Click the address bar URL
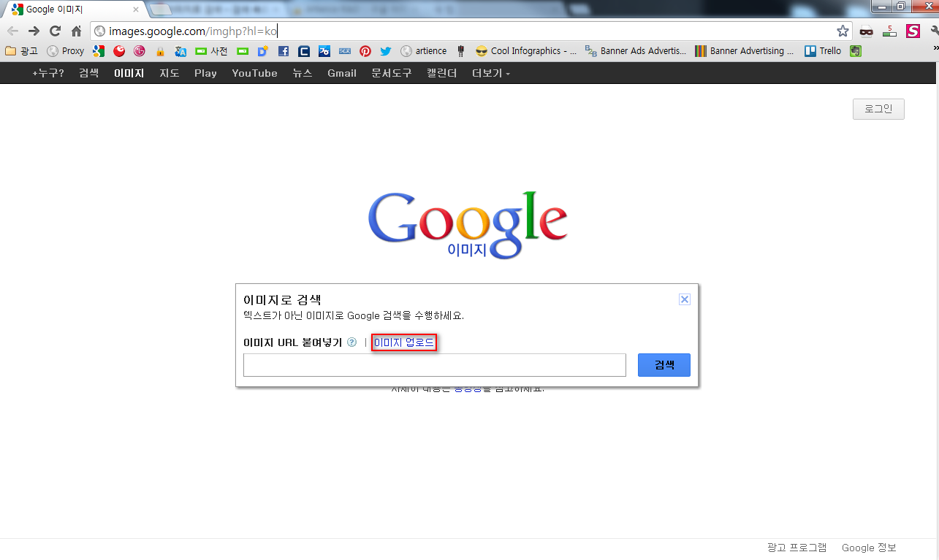939x560 pixels. [193, 31]
